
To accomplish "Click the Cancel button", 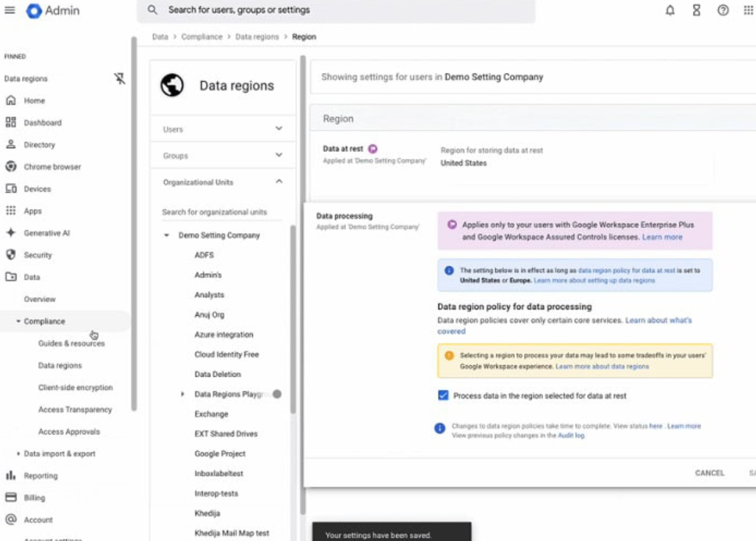I will tap(710, 473).
